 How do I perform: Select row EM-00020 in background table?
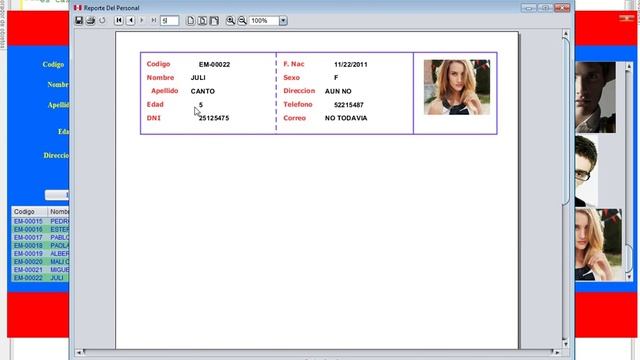click(40, 262)
